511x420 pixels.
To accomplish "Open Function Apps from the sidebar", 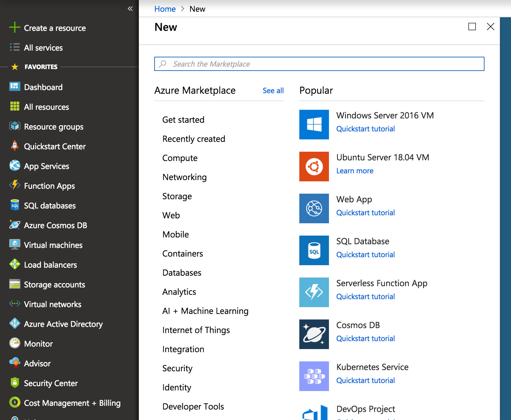I will (x=15, y=186).
